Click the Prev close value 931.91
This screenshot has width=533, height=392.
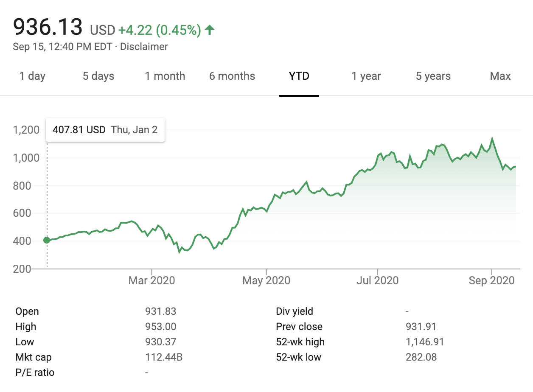(x=421, y=327)
